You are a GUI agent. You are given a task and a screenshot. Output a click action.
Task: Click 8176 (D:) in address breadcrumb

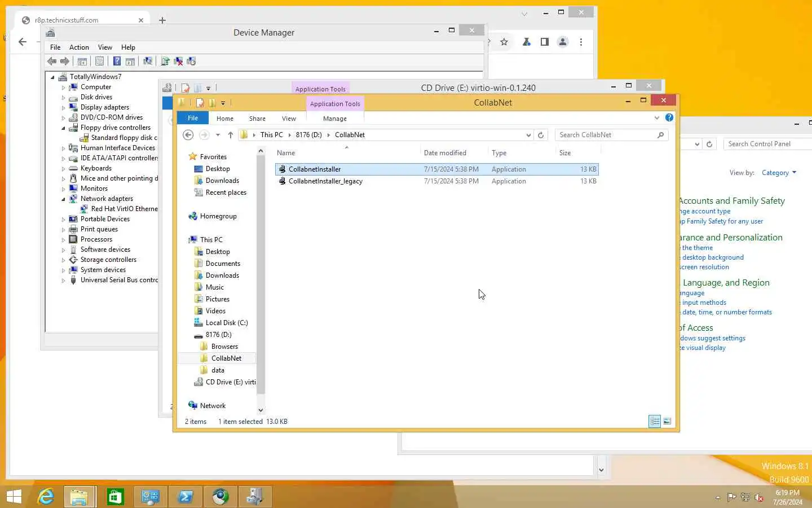[308, 135]
